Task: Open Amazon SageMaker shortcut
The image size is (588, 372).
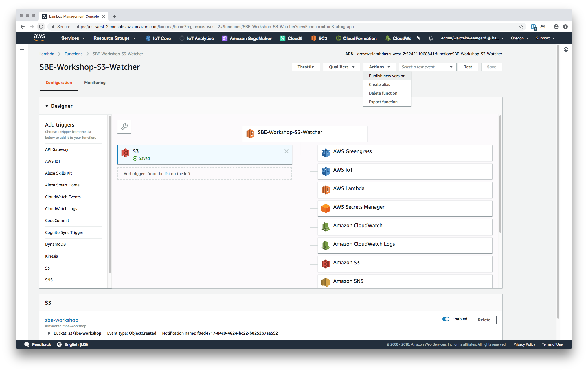Action: [247, 38]
